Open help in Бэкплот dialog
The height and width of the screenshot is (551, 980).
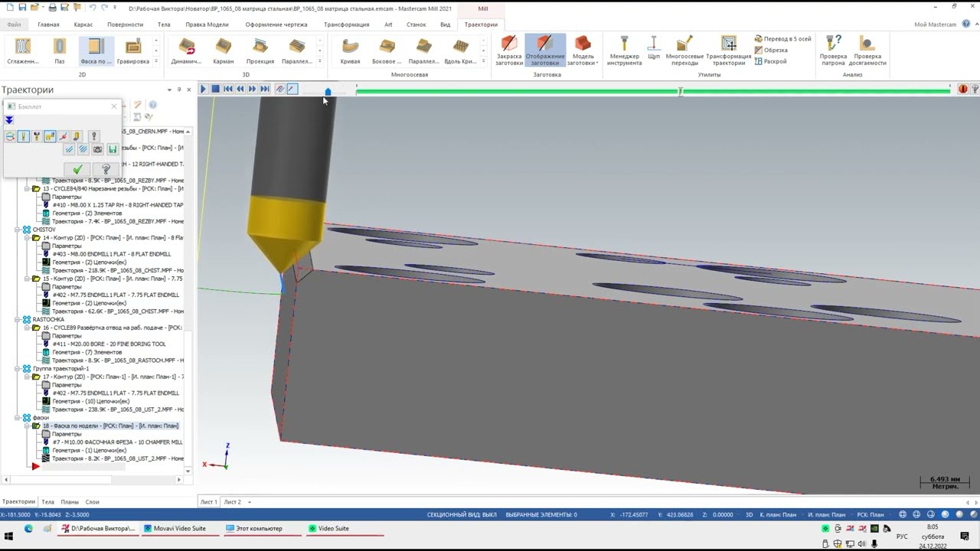(106, 169)
